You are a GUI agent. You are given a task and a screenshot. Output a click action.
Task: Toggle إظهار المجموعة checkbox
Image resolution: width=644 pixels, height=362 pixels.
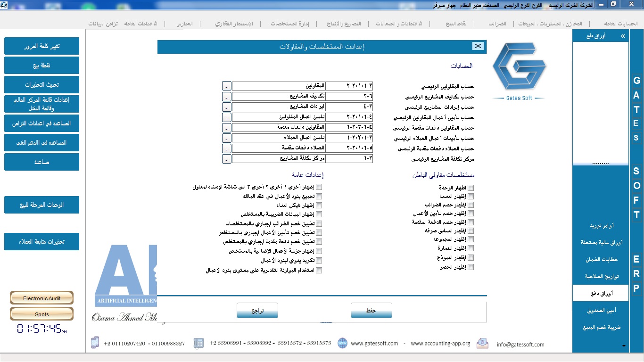click(471, 239)
